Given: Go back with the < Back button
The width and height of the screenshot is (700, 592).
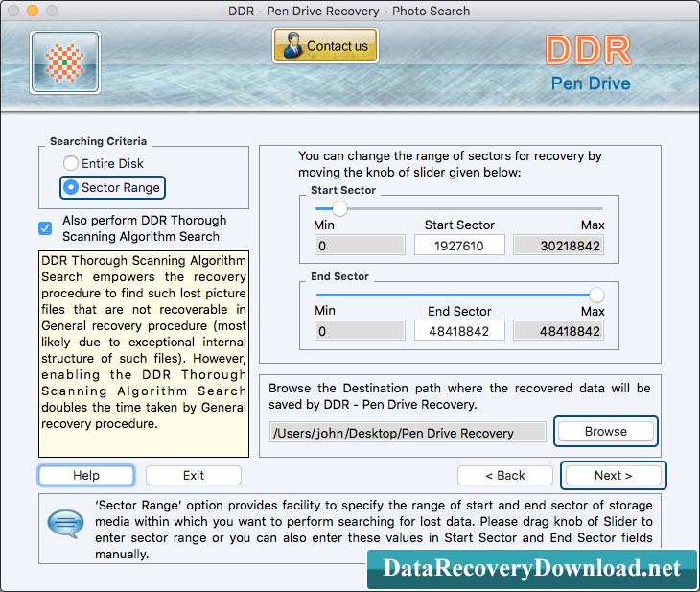Looking at the screenshot, I should tap(505, 475).
